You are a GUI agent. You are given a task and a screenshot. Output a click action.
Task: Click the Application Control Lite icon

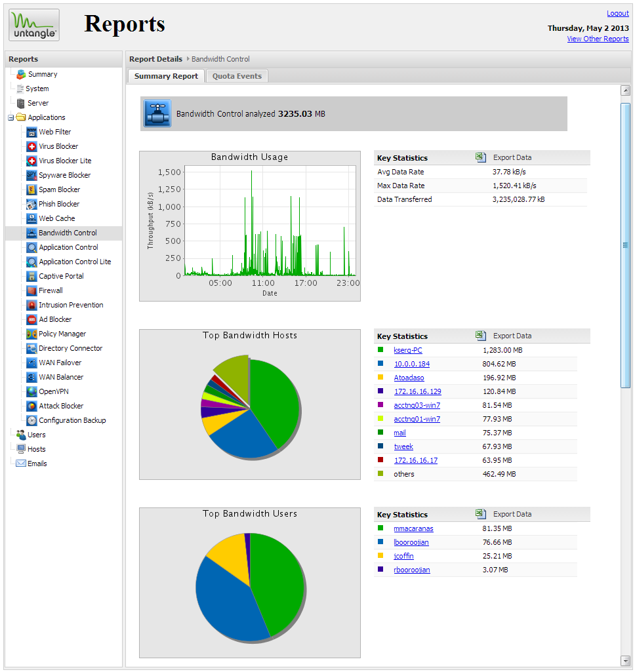pos(31,262)
